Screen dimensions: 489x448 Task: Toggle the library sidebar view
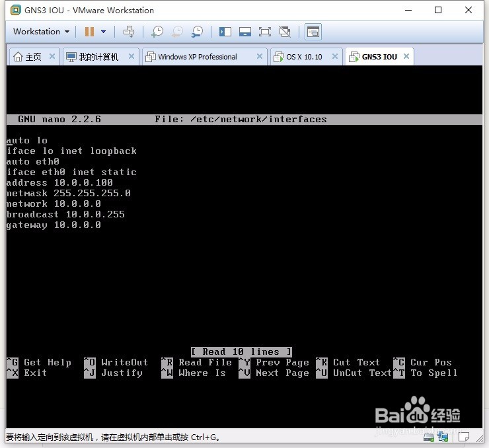225,32
